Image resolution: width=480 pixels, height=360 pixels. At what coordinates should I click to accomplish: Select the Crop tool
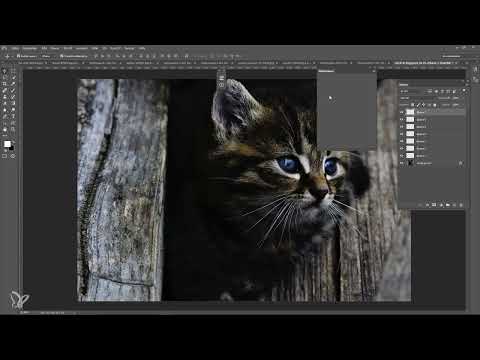[x=4, y=84]
